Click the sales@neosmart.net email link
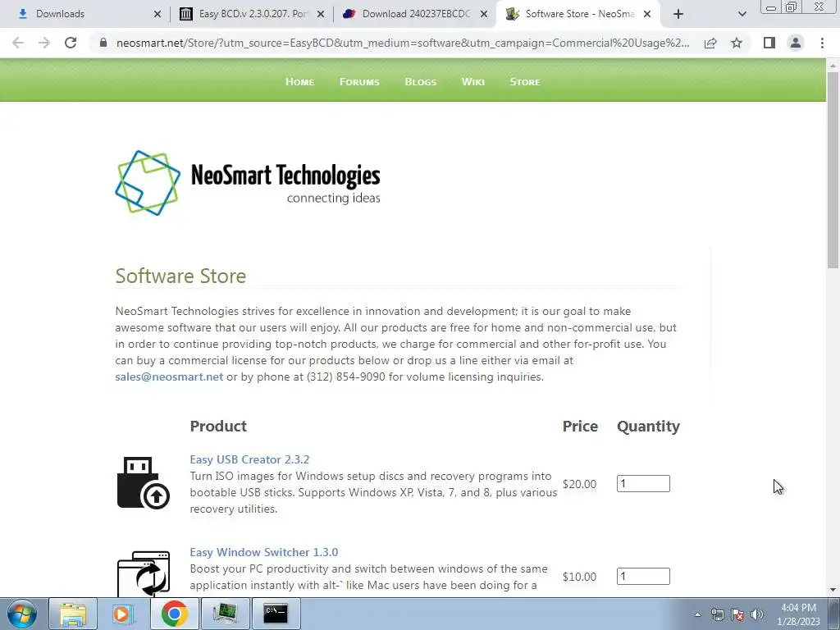The width and height of the screenshot is (840, 630). [x=169, y=377]
